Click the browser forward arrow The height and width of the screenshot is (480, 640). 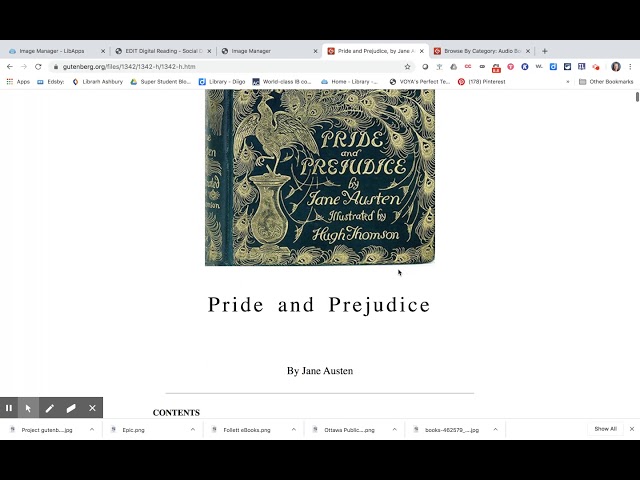pos(24,67)
